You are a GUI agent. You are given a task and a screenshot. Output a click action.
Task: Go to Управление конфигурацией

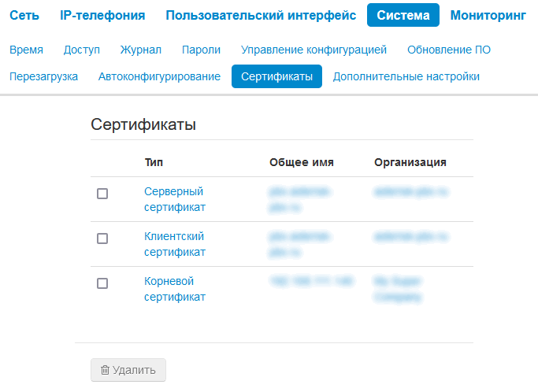coord(314,50)
